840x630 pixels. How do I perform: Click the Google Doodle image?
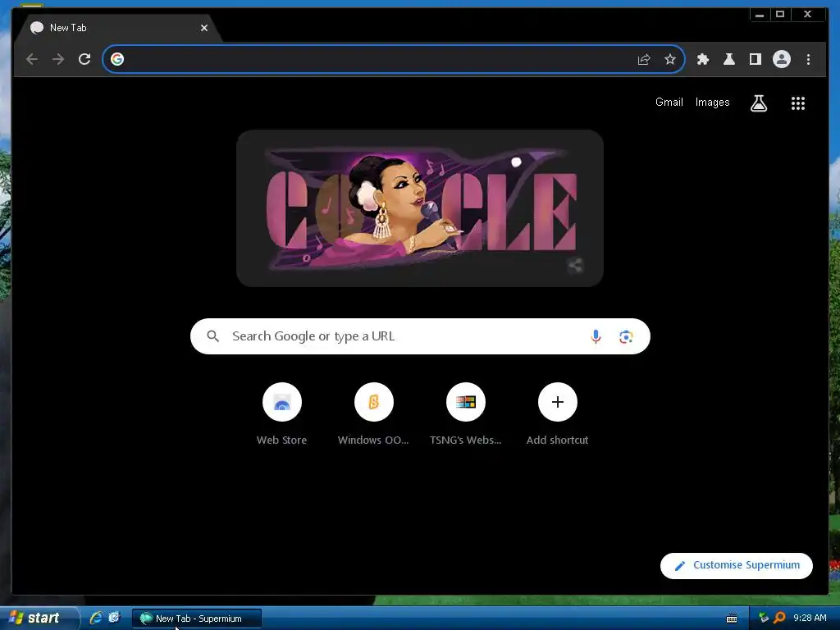pyautogui.click(x=420, y=208)
